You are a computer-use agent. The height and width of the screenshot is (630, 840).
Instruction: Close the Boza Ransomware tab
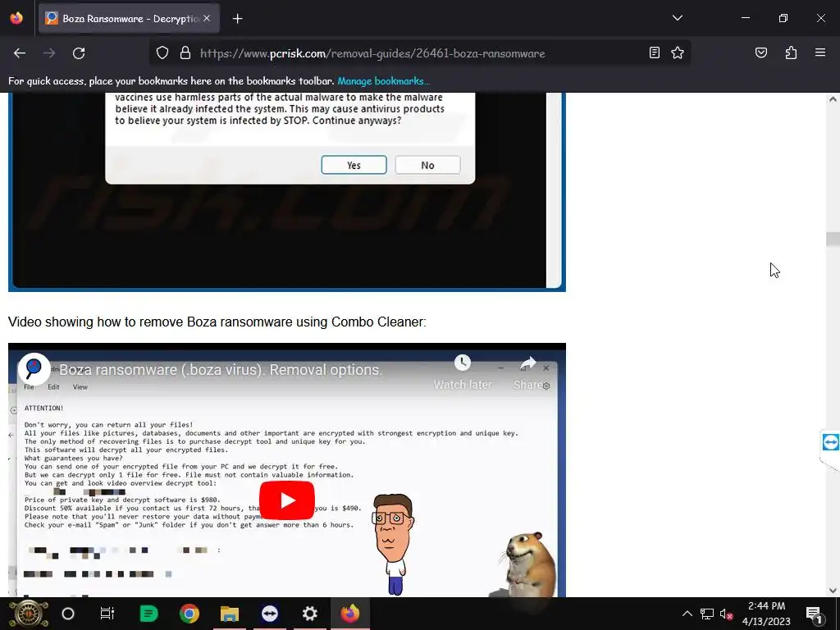(x=207, y=18)
